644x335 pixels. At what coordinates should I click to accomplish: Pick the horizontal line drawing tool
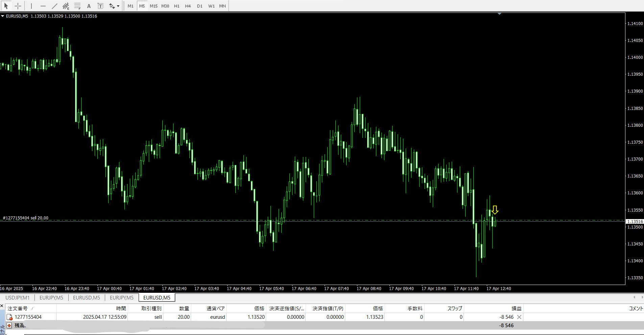pos(43,6)
